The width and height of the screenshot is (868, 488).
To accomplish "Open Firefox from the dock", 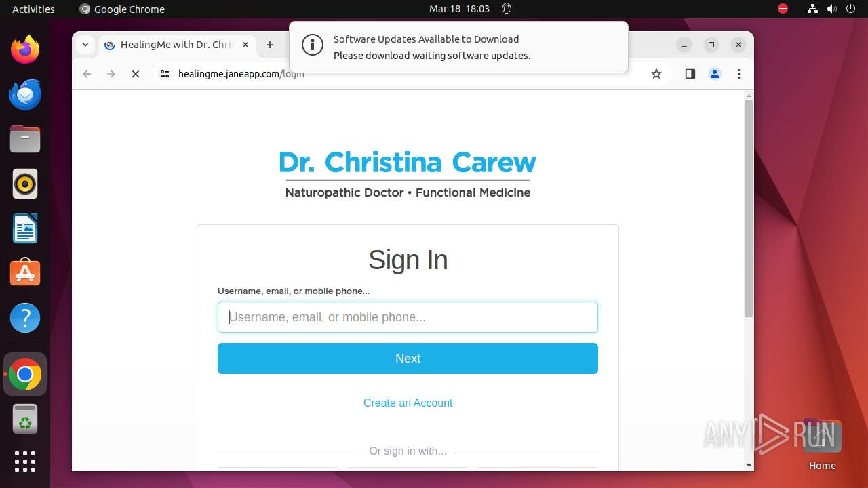I will (x=25, y=49).
